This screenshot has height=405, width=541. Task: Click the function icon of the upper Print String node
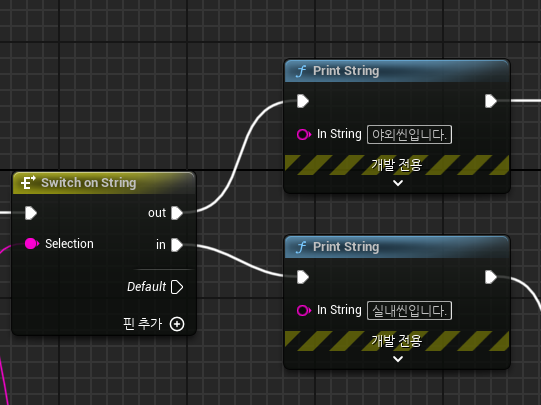[x=301, y=71]
